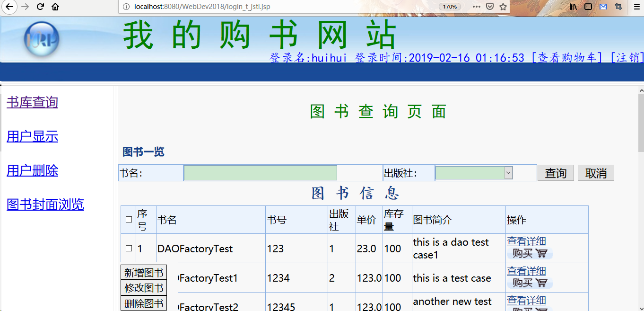Click the 新增图书 add book button
This screenshot has height=311, width=644.
pyautogui.click(x=144, y=273)
